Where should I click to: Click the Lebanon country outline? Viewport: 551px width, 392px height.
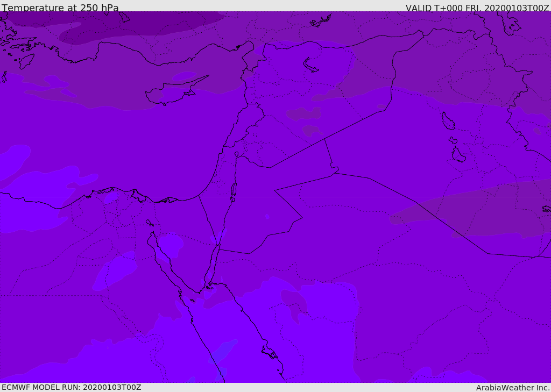[246, 125]
